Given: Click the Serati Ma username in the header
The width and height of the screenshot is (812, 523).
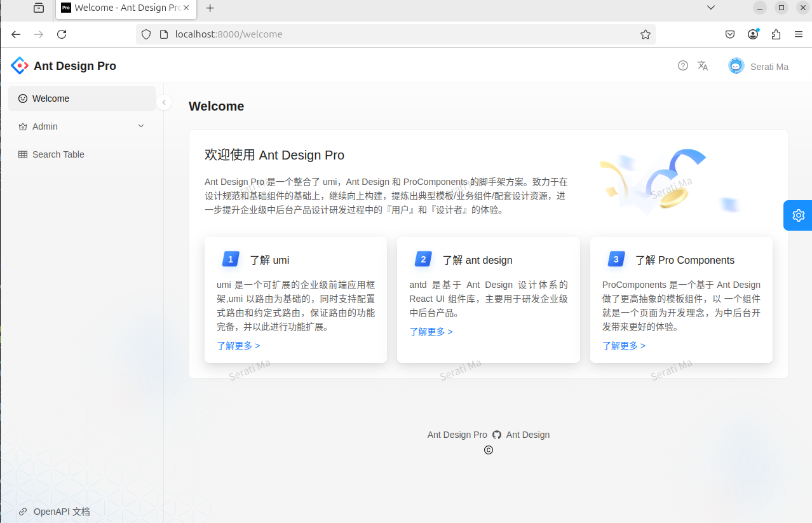Looking at the screenshot, I should (769, 67).
